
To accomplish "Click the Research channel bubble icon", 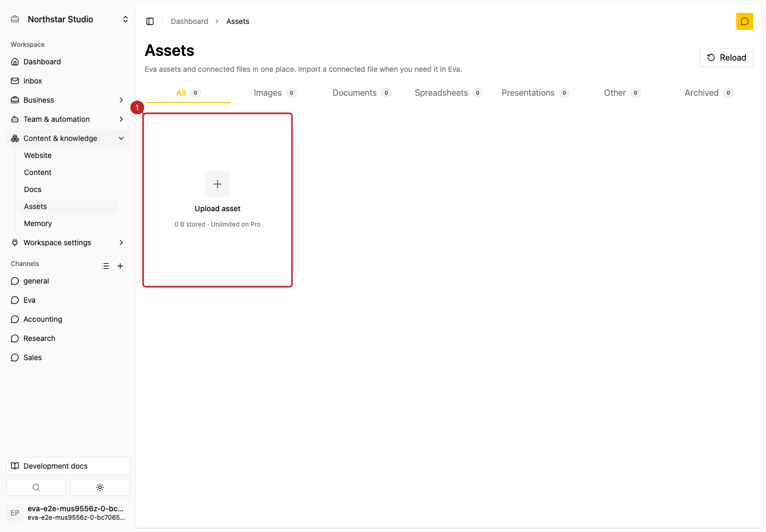I will coord(15,338).
